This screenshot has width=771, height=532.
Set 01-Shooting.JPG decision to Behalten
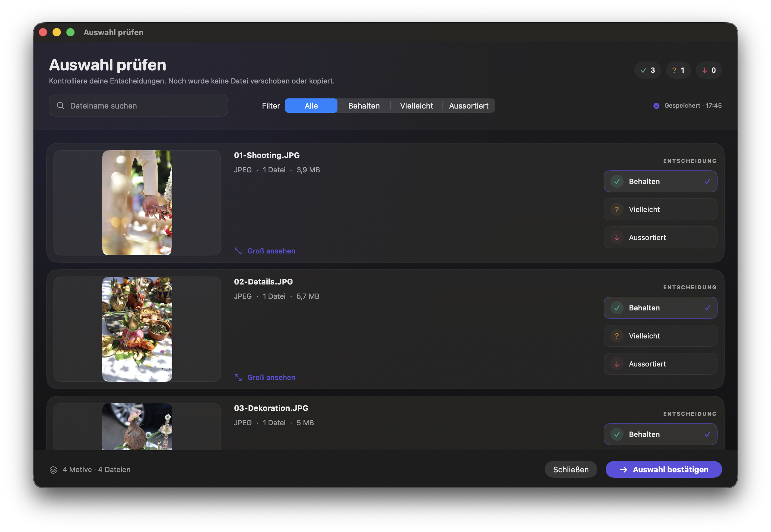pyautogui.click(x=660, y=181)
